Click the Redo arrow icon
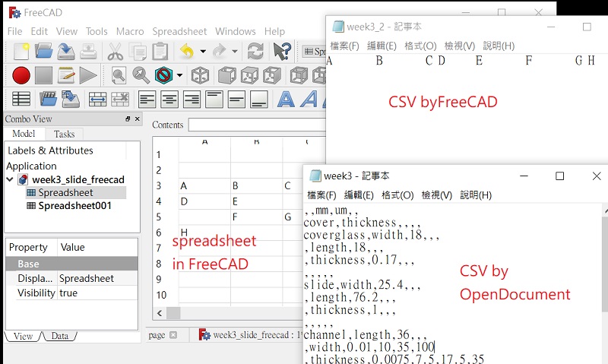The height and width of the screenshot is (364, 608). [x=220, y=51]
